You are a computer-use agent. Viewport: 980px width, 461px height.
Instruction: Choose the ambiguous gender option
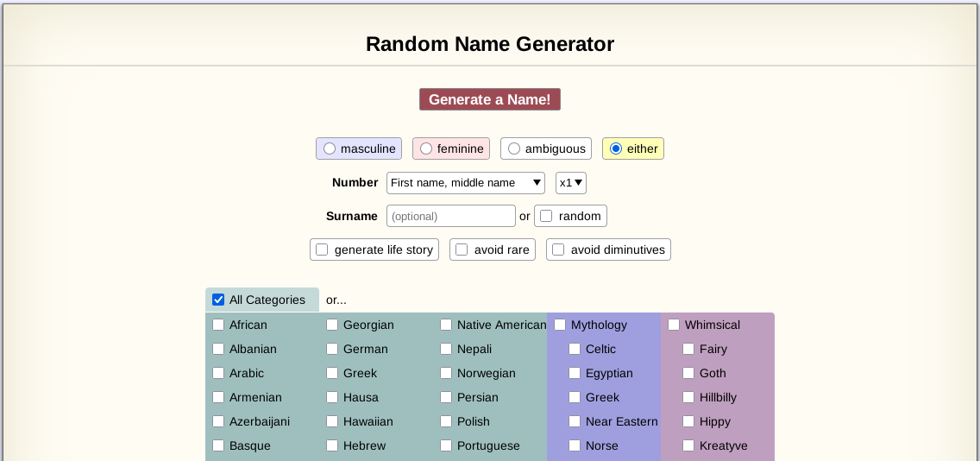click(x=514, y=148)
